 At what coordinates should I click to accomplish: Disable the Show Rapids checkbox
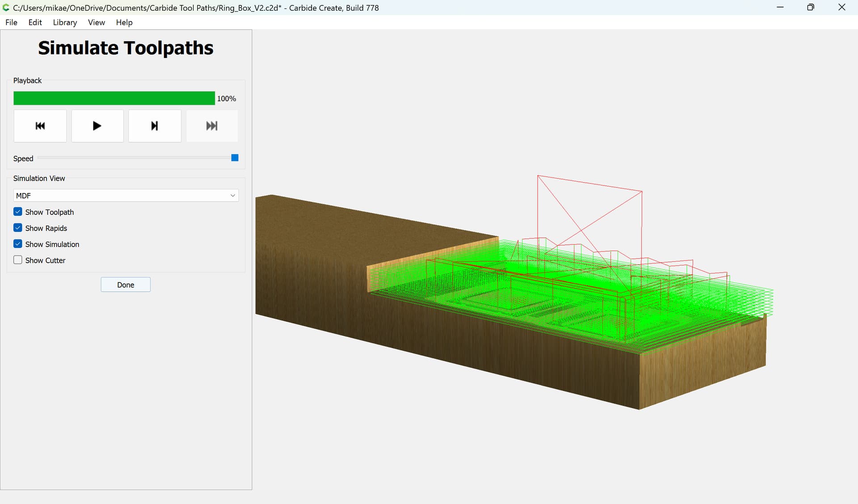click(18, 228)
